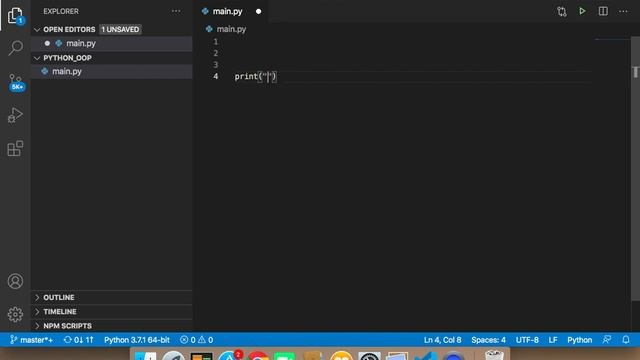Open Source Control view with 5K+ badge
The width and height of the screenshot is (640, 360).
(16, 82)
